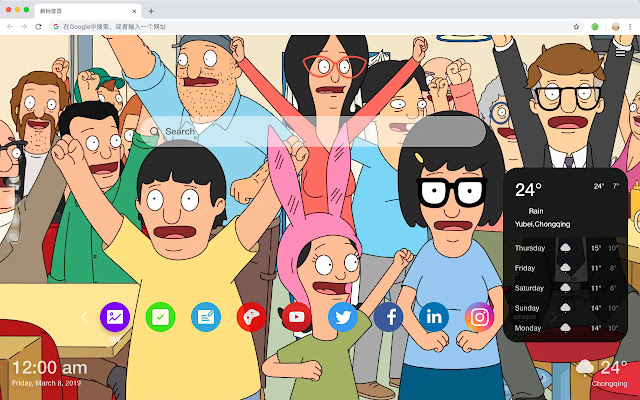Open the Chrome three-dot menu

(x=630, y=26)
